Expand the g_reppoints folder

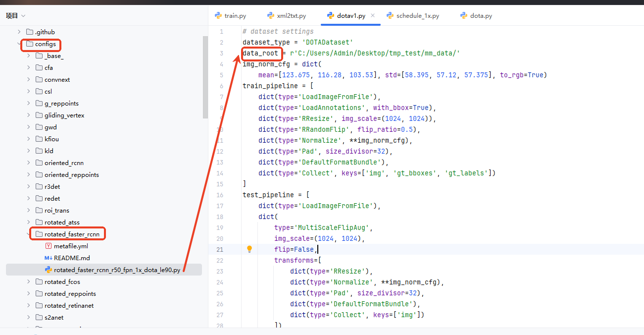click(29, 103)
